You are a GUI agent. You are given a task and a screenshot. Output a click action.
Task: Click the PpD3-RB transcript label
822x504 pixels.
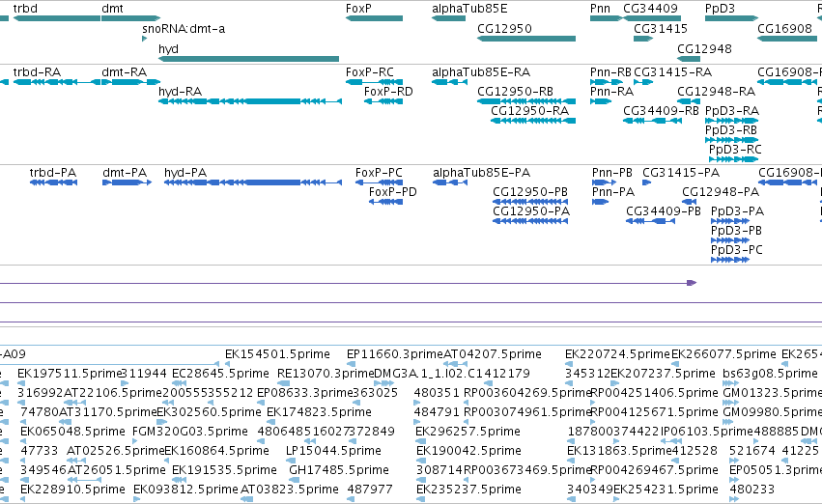coord(731,130)
